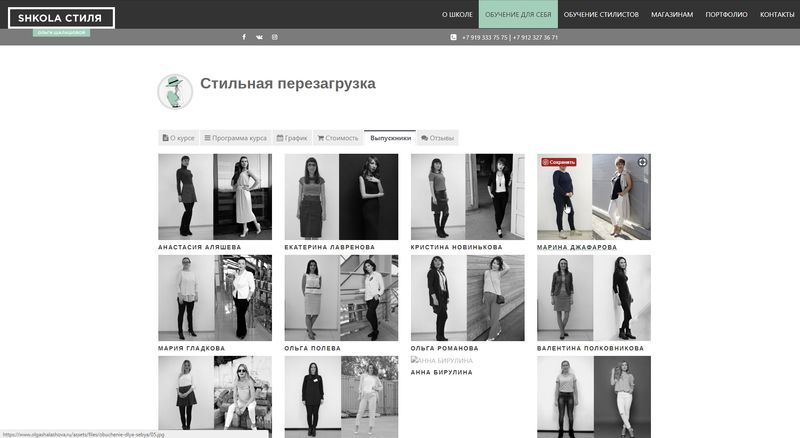Click the Екатерина Лавренова caption
Image resolution: width=800 pixels, height=438 pixels.
[x=330, y=247]
